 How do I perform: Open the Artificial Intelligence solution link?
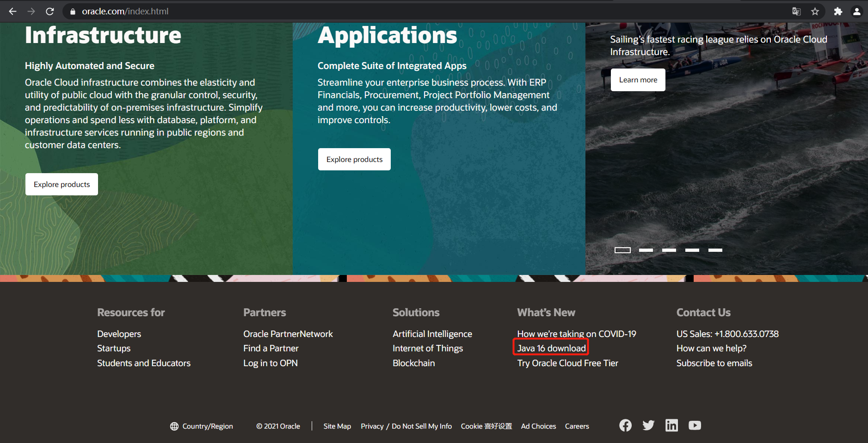(x=432, y=334)
